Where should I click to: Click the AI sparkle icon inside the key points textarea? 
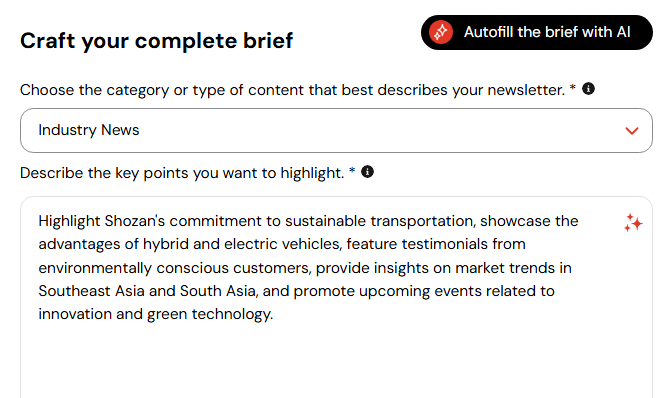(x=633, y=223)
